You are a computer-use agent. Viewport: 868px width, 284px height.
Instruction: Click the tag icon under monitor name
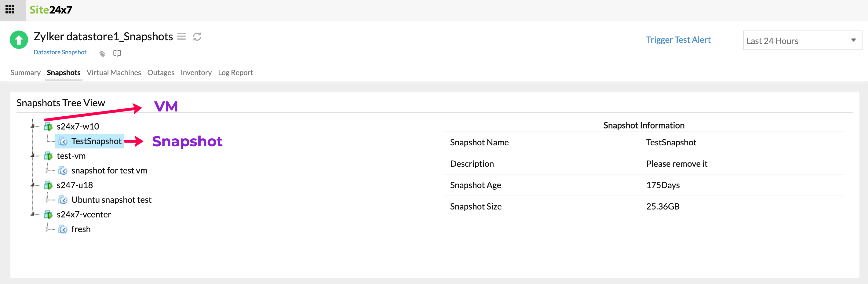click(x=102, y=53)
